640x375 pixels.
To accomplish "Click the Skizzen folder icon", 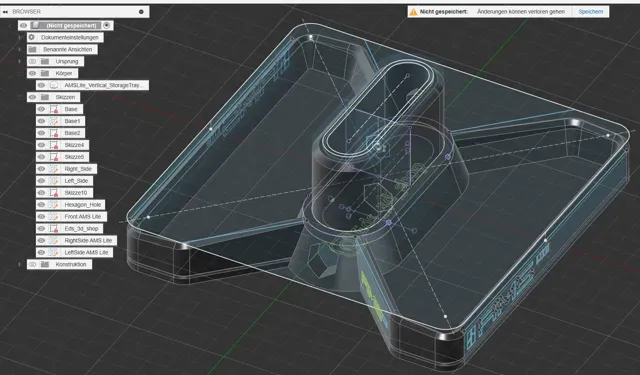I will pos(45,97).
